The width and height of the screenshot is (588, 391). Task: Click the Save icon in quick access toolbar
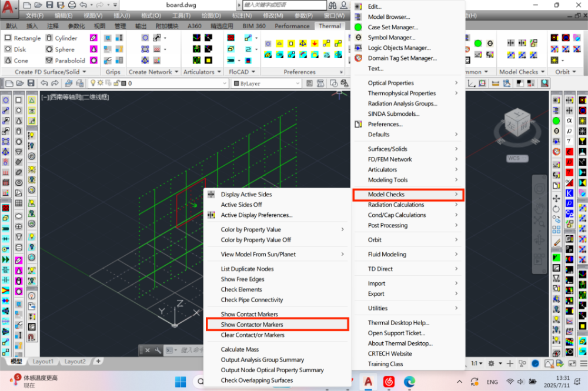pos(49,5)
